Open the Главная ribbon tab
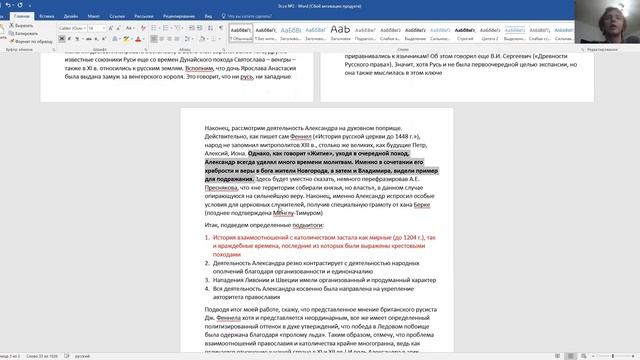The image size is (640, 360). click(22, 16)
